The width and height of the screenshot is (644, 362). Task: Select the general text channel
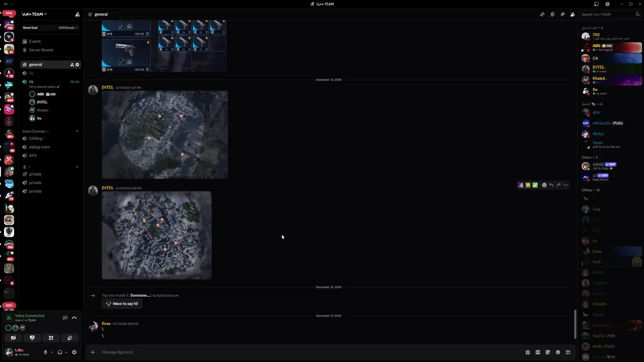[50, 64]
